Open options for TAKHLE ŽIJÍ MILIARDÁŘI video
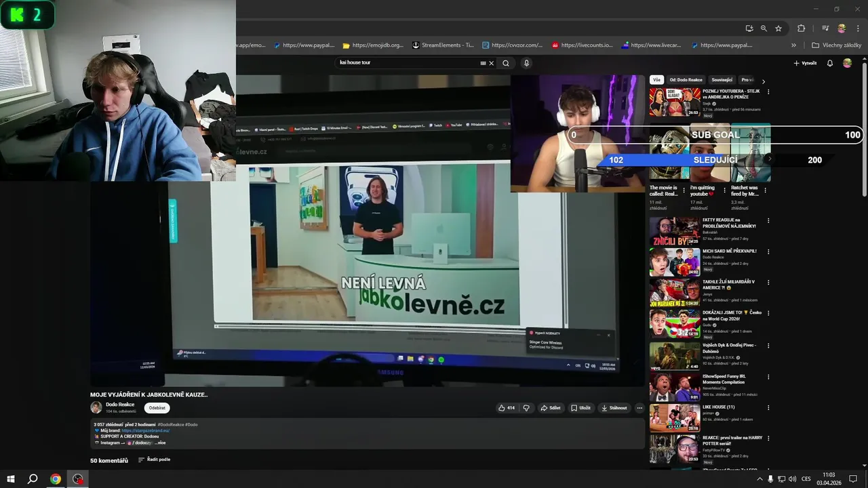The height and width of the screenshot is (488, 868). pyautogui.click(x=768, y=283)
